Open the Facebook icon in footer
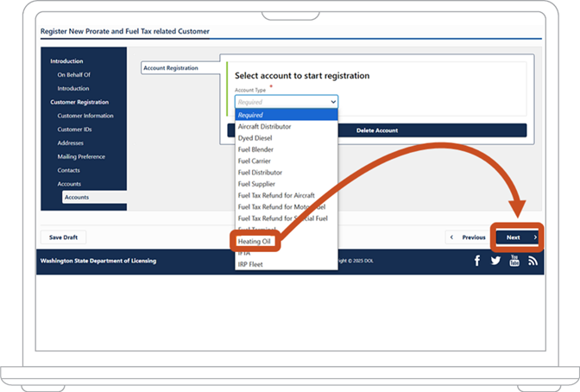The image size is (580, 392). 477,261
